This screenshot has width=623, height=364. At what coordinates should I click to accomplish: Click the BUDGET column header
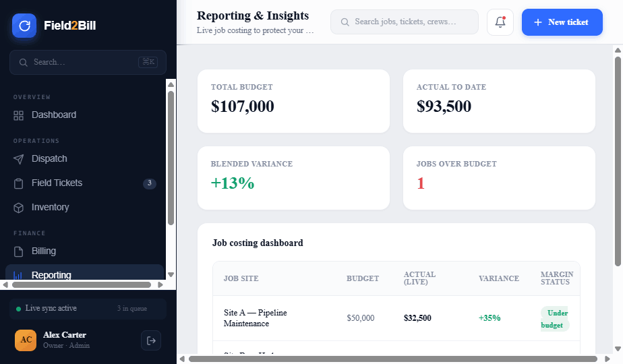(363, 278)
